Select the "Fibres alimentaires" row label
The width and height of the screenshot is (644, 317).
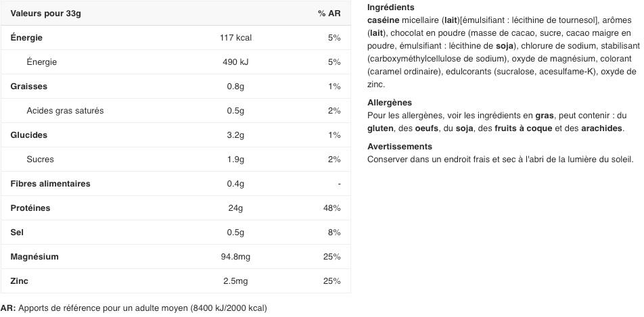(50, 184)
